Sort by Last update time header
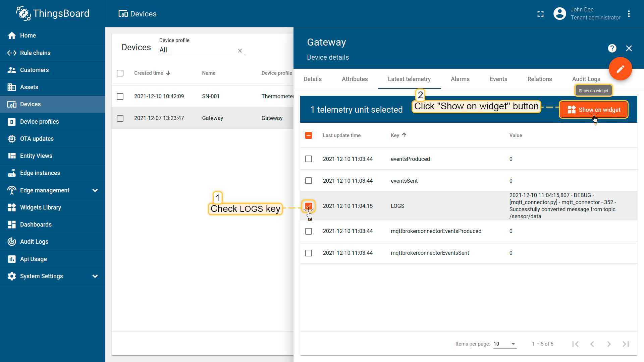The image size is (644, 362). (341, 135)
